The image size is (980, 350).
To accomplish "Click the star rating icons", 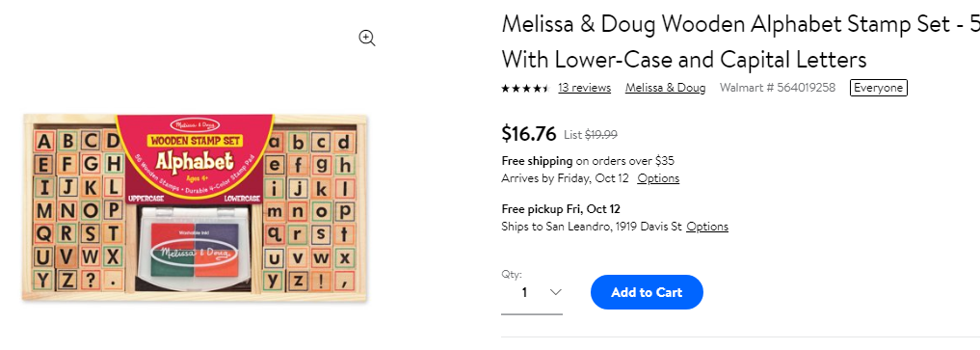I will point(525,88).
